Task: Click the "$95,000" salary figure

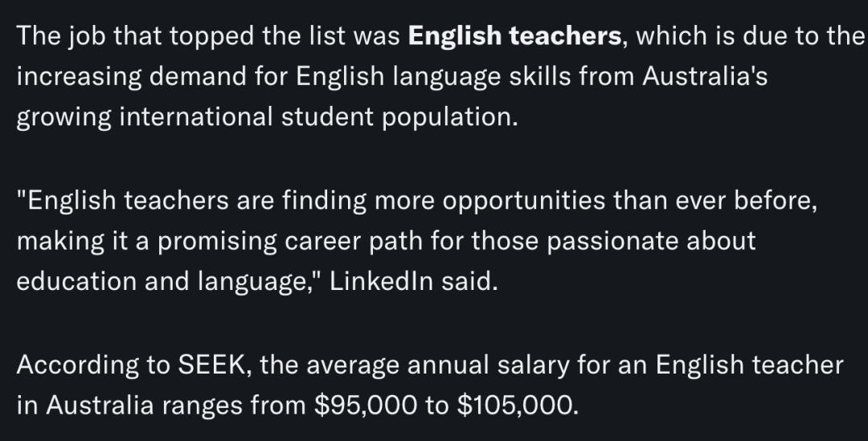Action: click(366, 406)
